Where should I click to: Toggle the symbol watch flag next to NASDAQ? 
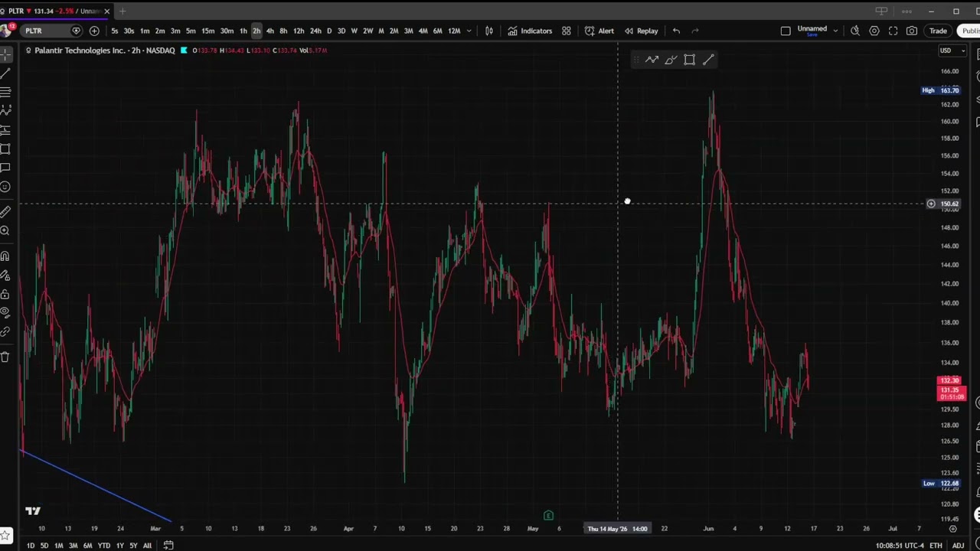click(x=184, y=51)
